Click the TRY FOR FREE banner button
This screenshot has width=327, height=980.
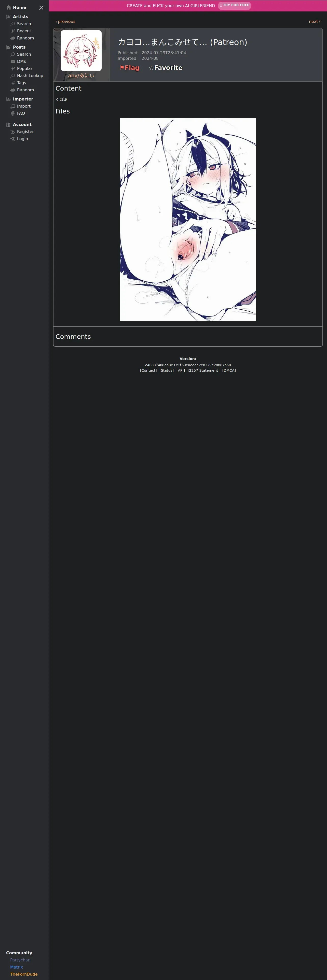point(235,5)
